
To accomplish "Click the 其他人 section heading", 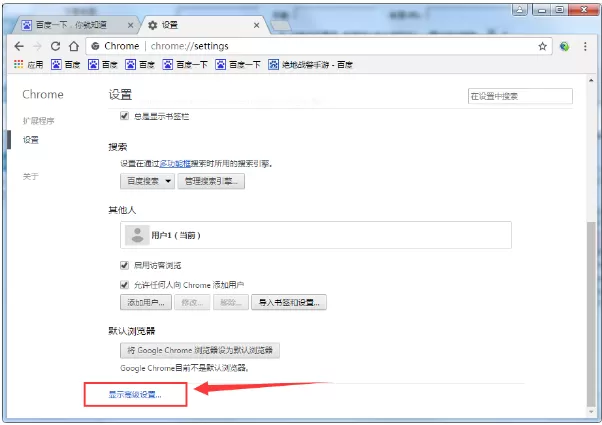I will point(122,210).
